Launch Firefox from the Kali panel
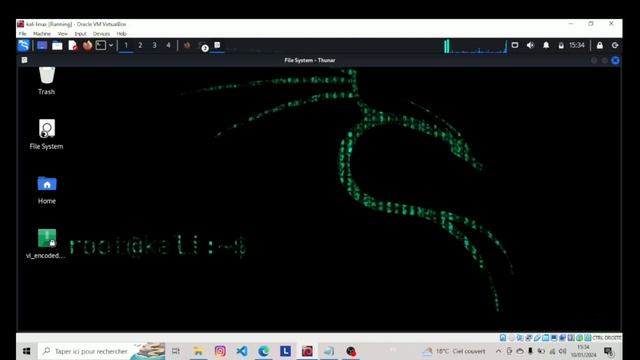640x360 pixels. [x=87, y=45]
